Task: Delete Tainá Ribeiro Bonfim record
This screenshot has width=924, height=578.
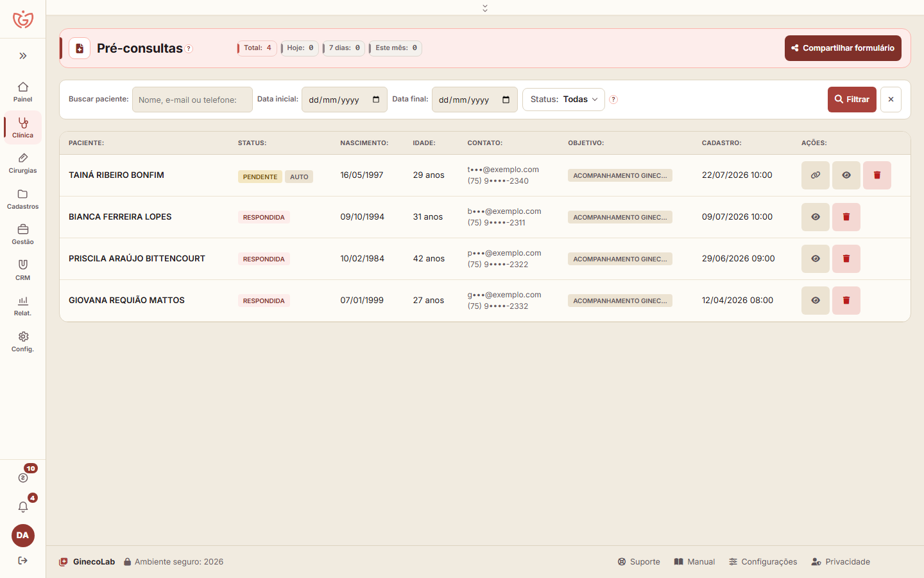Action: pyautogui.click(x=877, y=175)
